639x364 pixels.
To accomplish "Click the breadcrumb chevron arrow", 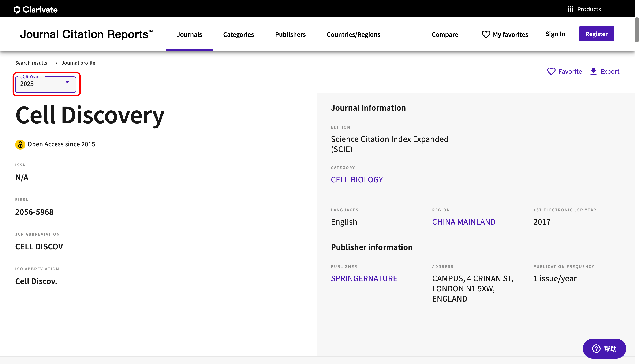I will pos(57,63).
